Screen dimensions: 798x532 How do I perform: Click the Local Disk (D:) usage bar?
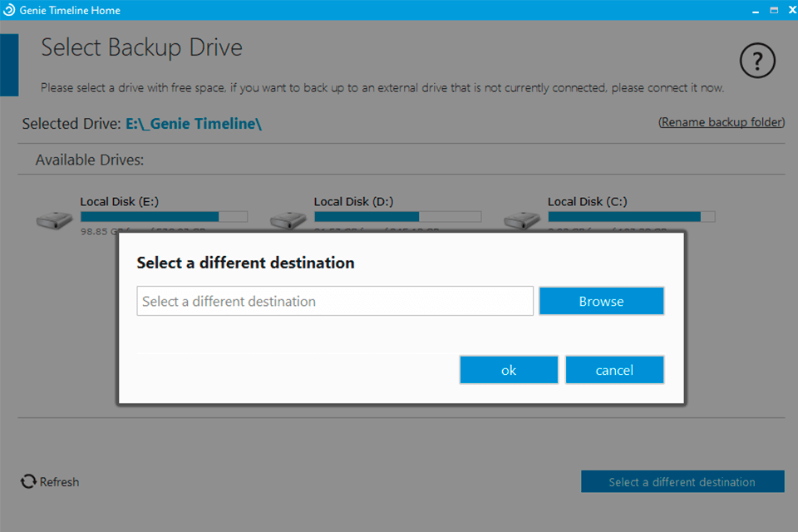click(x=397, y=217)
